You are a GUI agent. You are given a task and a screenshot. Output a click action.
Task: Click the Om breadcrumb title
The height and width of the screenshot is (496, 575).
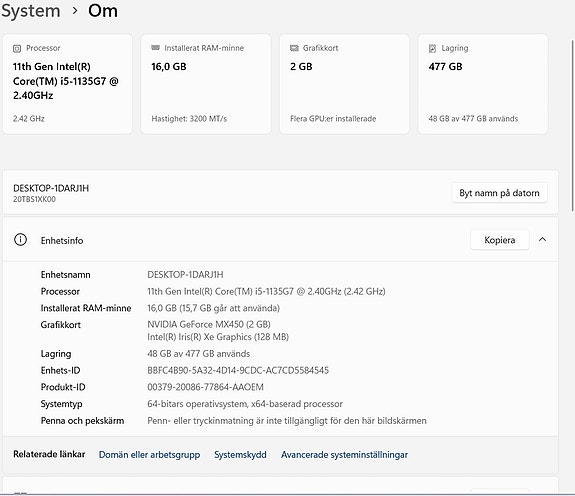(103, 11)
